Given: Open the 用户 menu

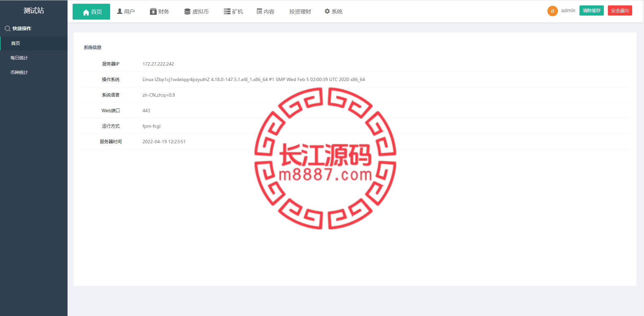Looking at the screenshot, I should [126, 11].
